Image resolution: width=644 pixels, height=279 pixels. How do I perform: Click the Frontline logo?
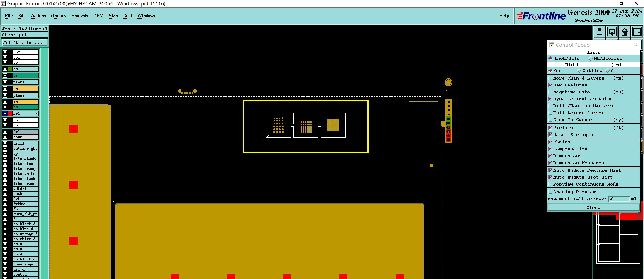[541, 16]
